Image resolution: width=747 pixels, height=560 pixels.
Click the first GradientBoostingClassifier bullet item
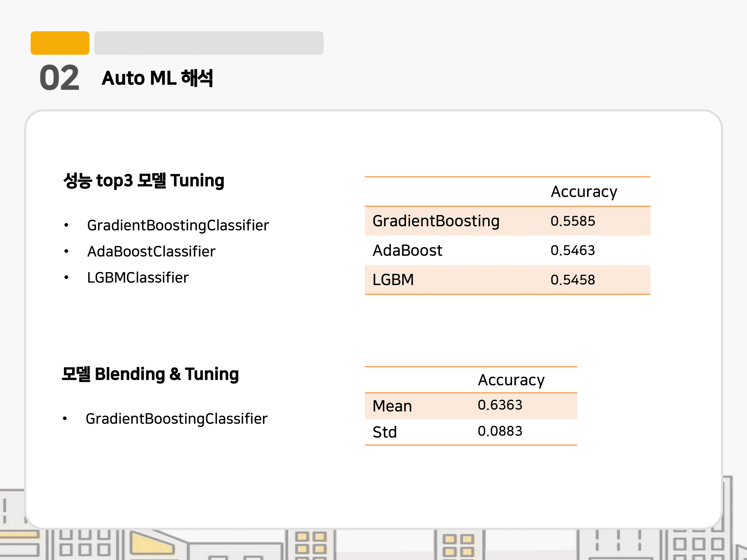pyautogui.click(x=178, y=225)
